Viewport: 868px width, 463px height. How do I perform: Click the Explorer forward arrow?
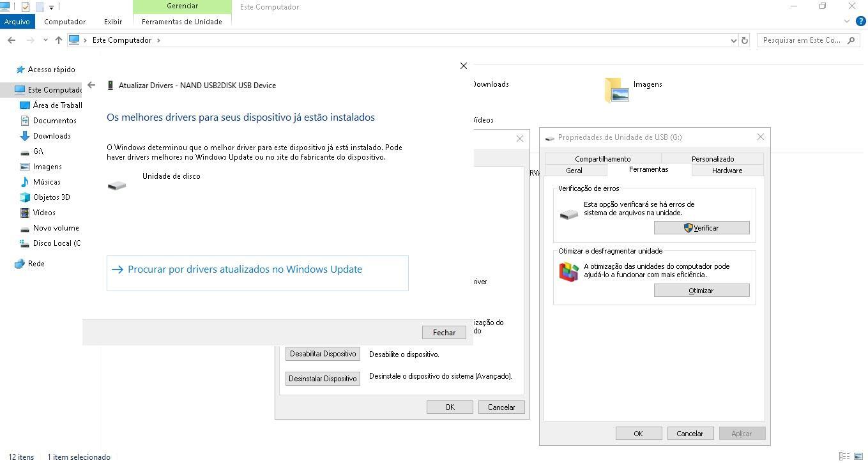(x=30, y=40)
